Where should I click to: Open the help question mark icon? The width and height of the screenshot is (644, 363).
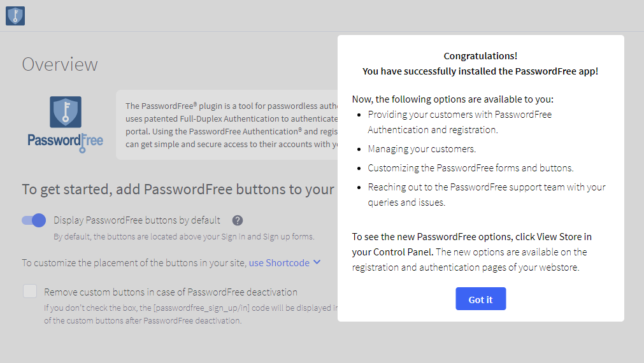coord(238,220)
